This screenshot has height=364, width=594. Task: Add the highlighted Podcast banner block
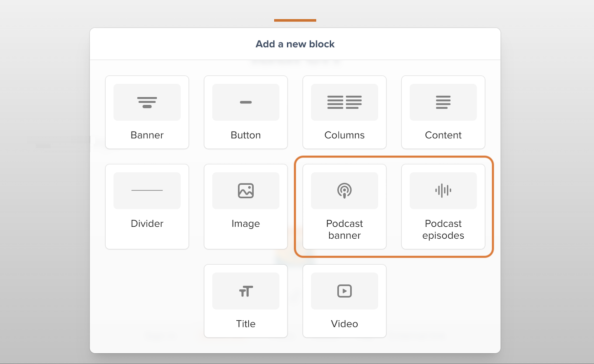point(344,206)
